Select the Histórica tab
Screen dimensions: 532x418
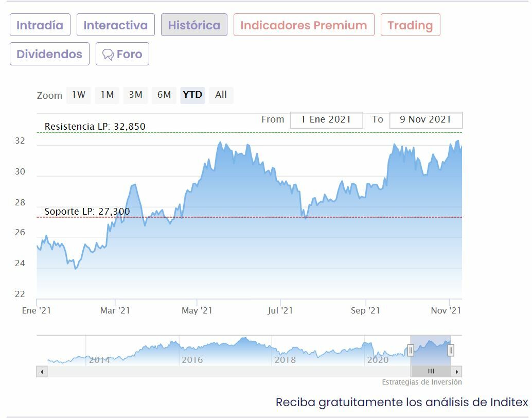point(194,25)
